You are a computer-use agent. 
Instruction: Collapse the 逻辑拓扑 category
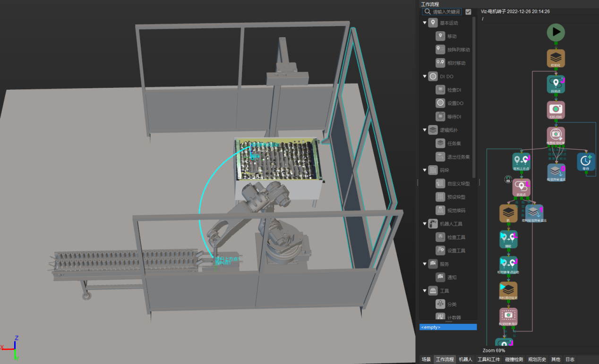tap(425, 130)
